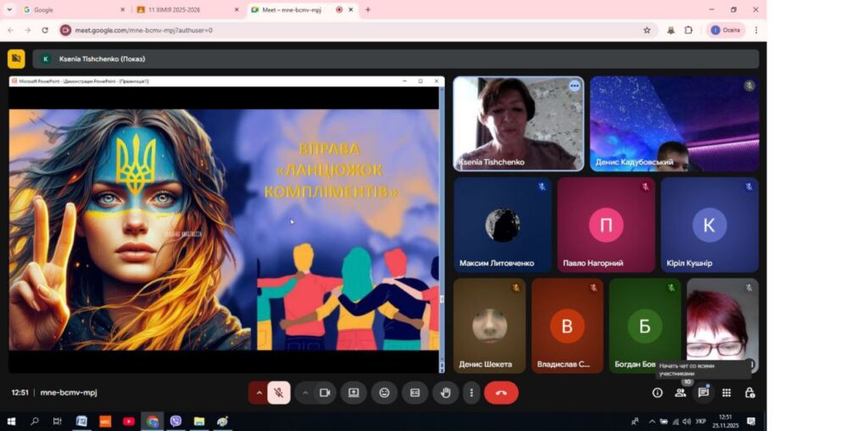Turn on captions icon
Viewport: 868px width, 431px height.
[x=415, y=393]
